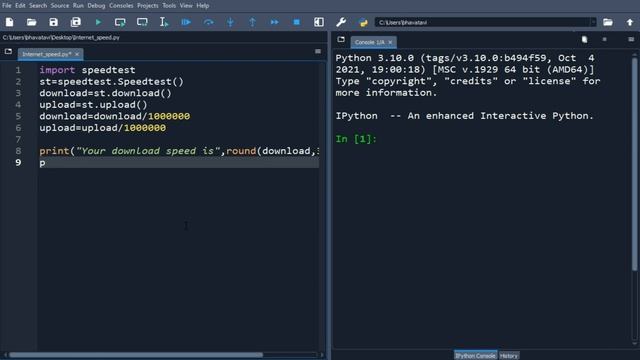Browse a working directory folder icon
The image size is (640, 360).
608,22
